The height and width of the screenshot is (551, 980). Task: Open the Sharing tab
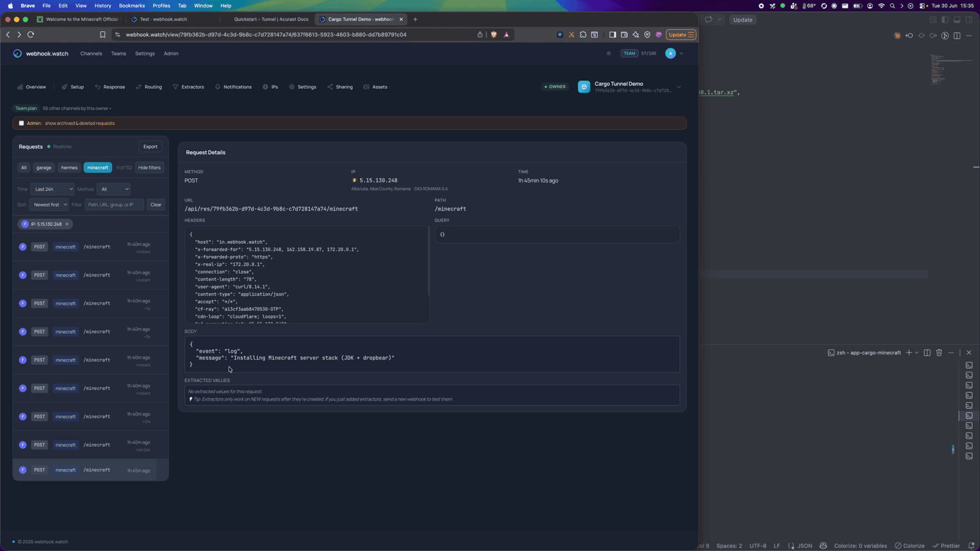[x=340, y=87]
